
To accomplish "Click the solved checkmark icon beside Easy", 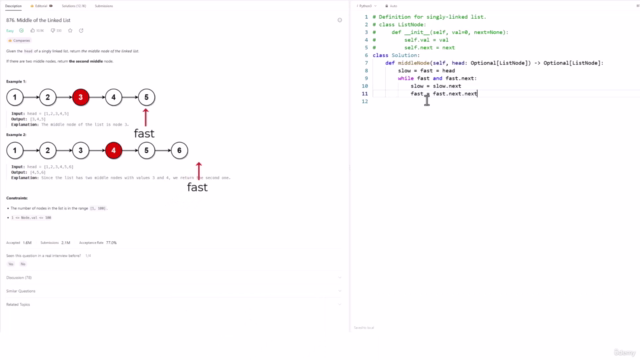I will pyautogui.click(x=21, y=31).
